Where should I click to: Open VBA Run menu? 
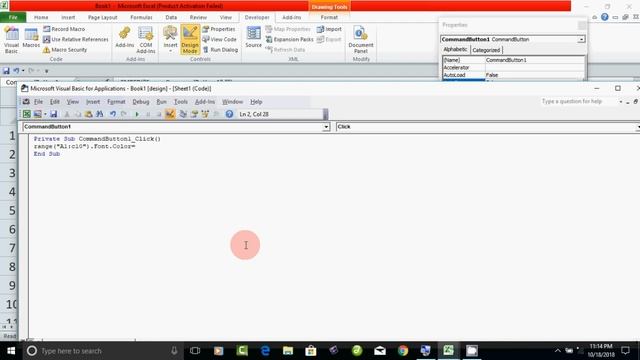tap(162, 102)
